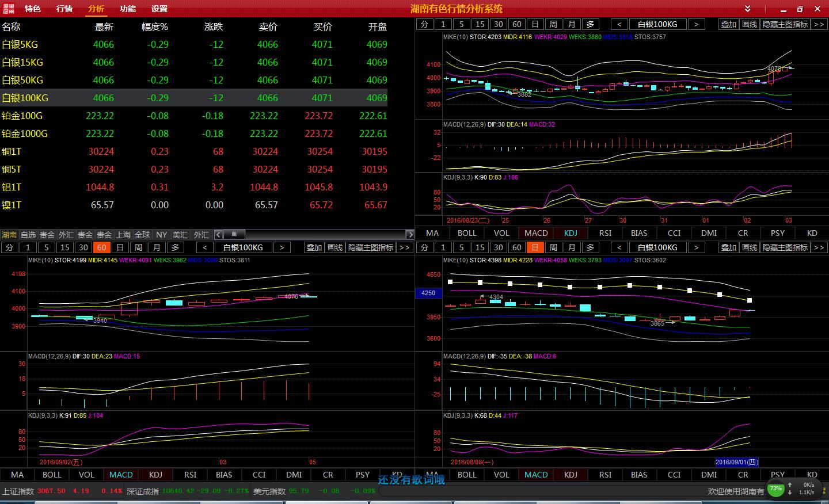This screenshot has width=829, height=504.
Task: Enable 画线 drawing mode in bottom-right chart
Action: click(x=750, y=247)
